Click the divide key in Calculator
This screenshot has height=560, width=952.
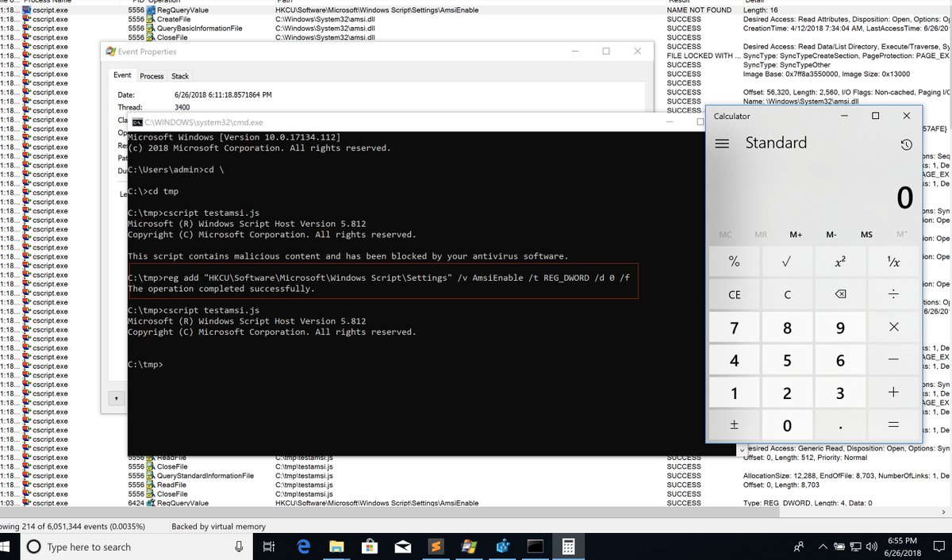[893, 294]
